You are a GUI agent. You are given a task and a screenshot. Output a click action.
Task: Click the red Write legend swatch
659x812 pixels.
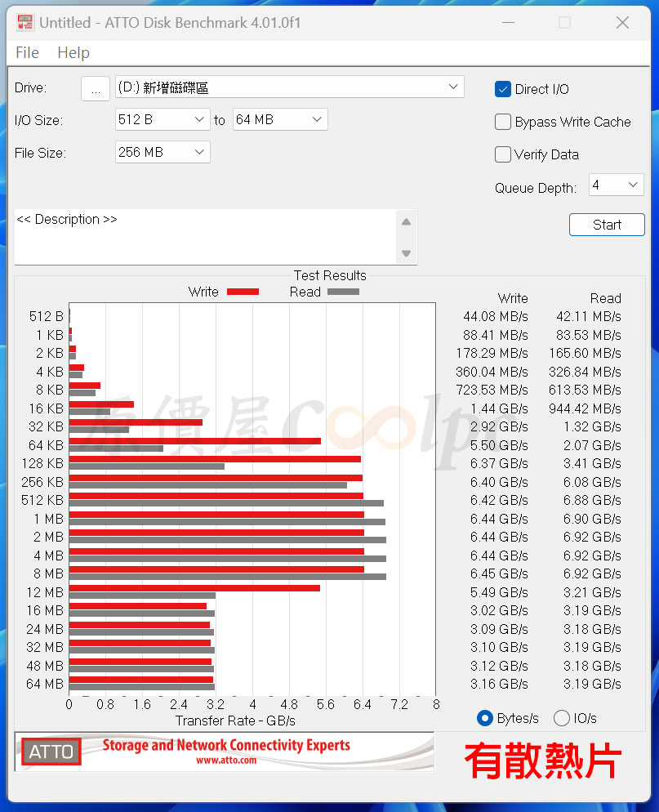pyautogui.click(x=243, y=292)
